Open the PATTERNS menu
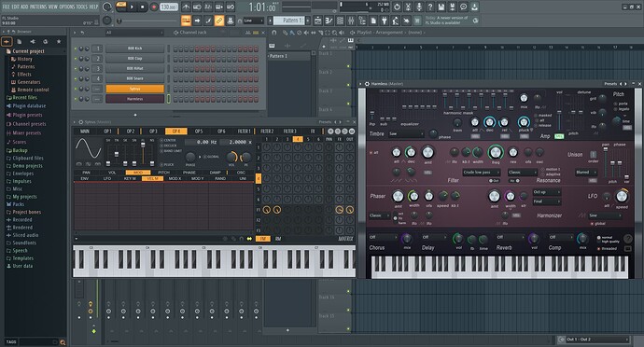Image resolution: width=644 pixels, height=347 pixels. (38, 7)
